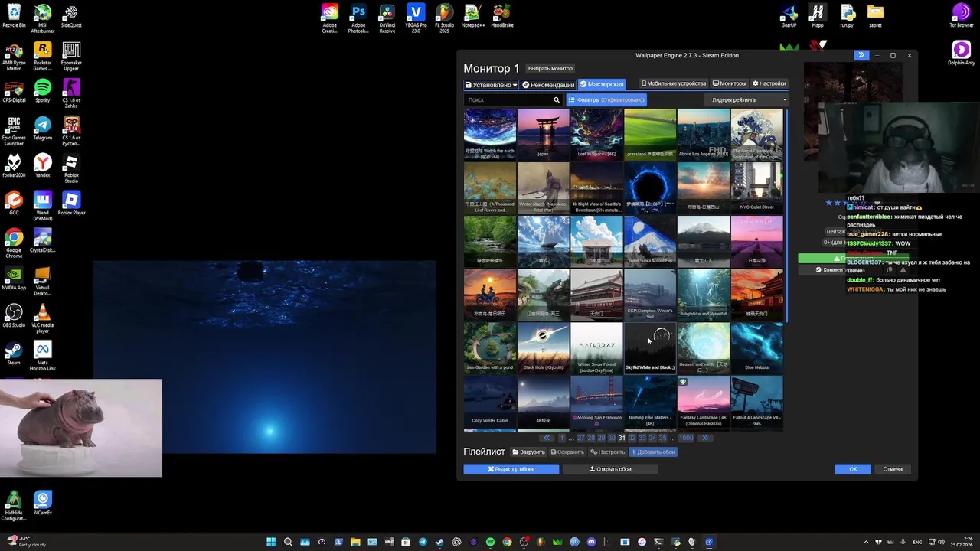Image resolution: width=980 pixels, height=551 pixels.
Task: Open HandBrake desktop icon
Action: tap(501, 17)
